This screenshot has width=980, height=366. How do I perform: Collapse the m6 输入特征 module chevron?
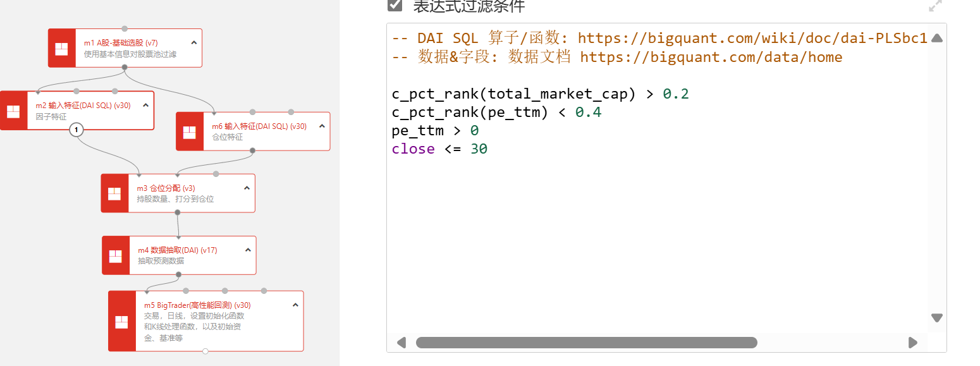click(x=322, y=126)
